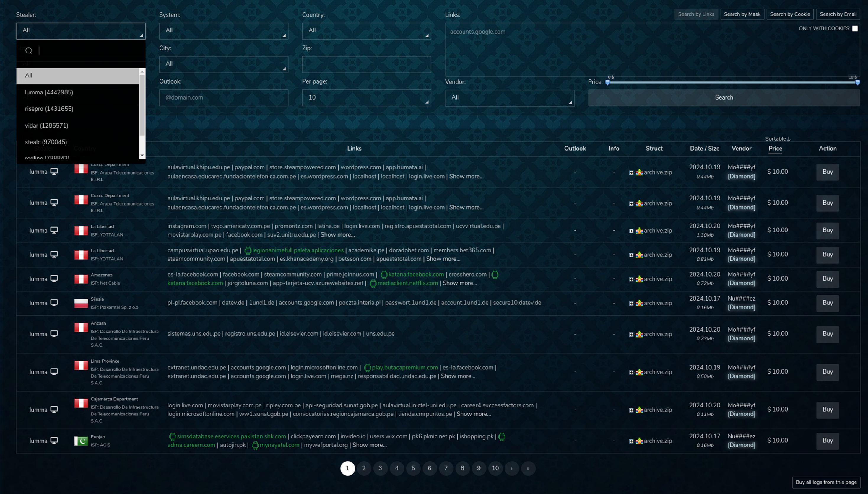This screenshot has width=868, height=494.
Task: Switch to Search by Cookie mode
Action: click(x=790, y=14)
